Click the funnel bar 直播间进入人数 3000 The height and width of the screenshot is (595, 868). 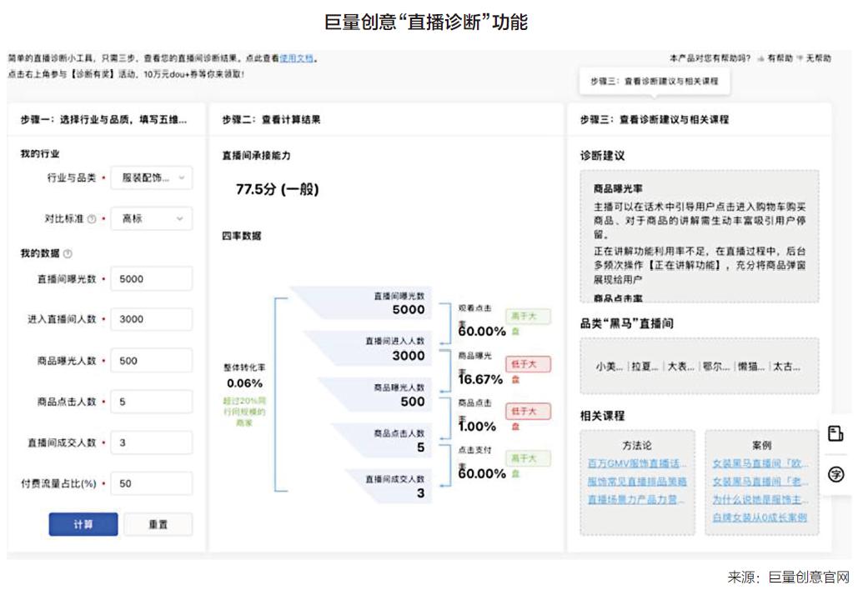coord(369,348)
